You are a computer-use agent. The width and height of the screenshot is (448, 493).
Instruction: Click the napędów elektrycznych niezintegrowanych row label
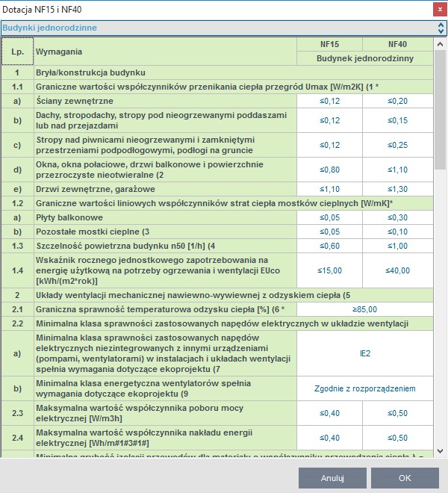[x=165, y=353]
